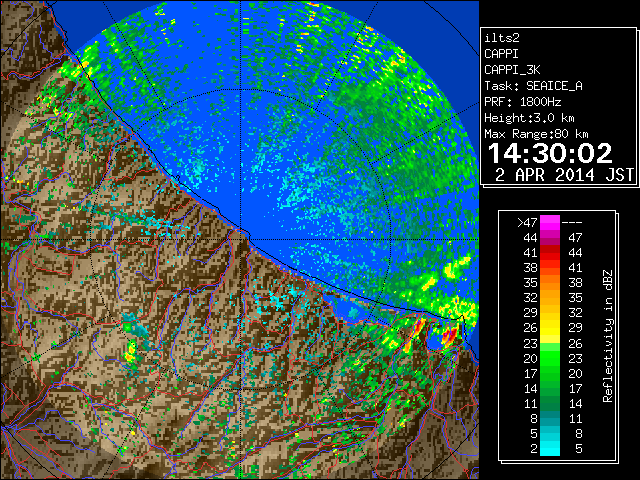Click the radar site at crosshair center
This screenshot has height=480, width=640.
tap(240, 239)
